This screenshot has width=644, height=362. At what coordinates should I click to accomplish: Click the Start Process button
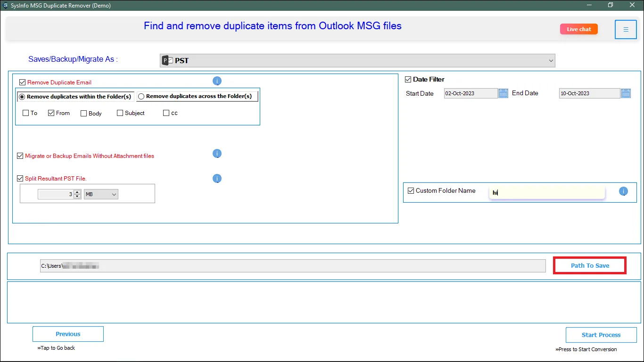point(601,335)
